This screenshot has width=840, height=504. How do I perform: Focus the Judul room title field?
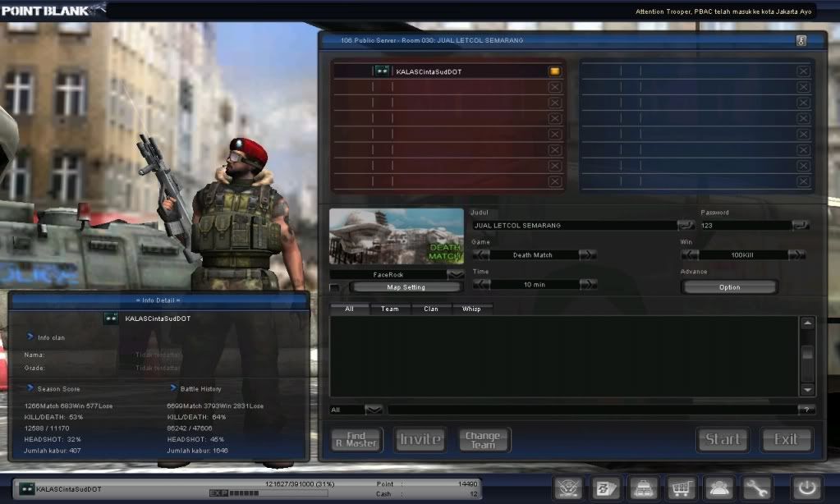click(x=574, y=226)
